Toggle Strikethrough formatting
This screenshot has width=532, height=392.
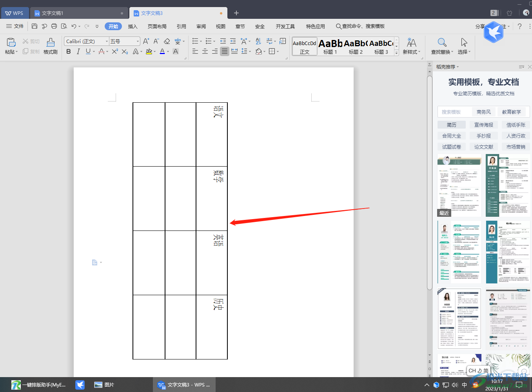click(102, 51)
